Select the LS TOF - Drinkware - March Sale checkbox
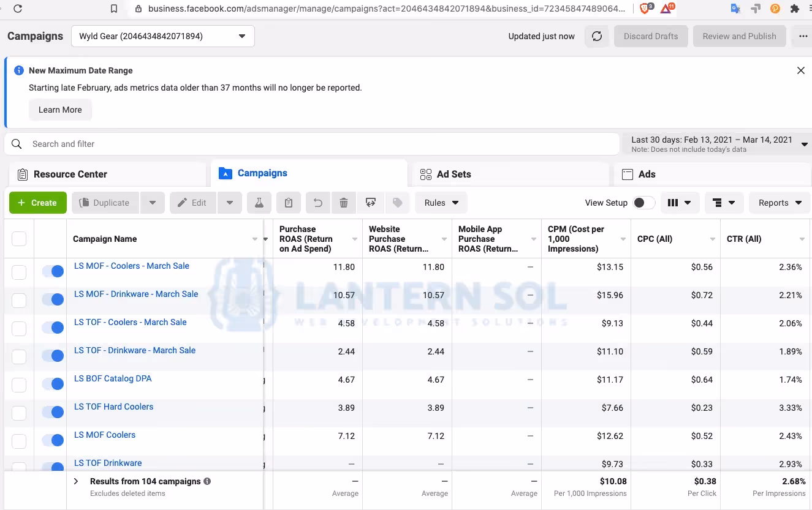Viewport: 812px width, 510px height. point(19,356)
